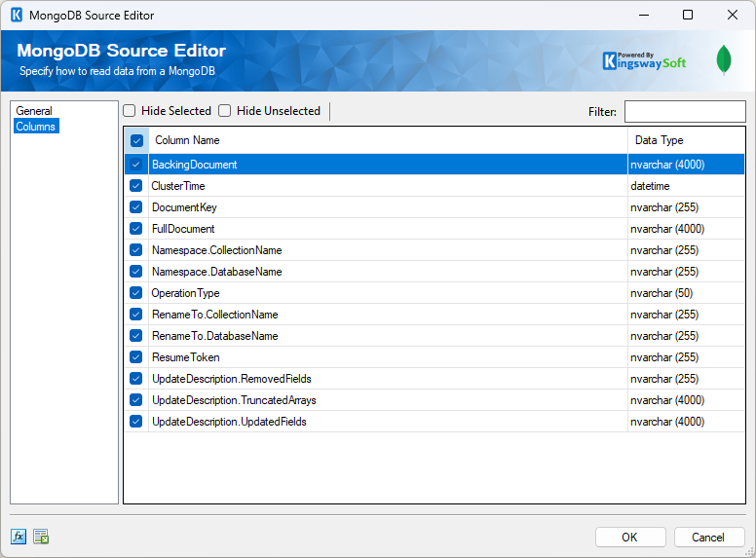Viewport: 756px width, 558px height.
Task: Select the UpdateDescription.RemovedFields row
Action: coord(434,379)
